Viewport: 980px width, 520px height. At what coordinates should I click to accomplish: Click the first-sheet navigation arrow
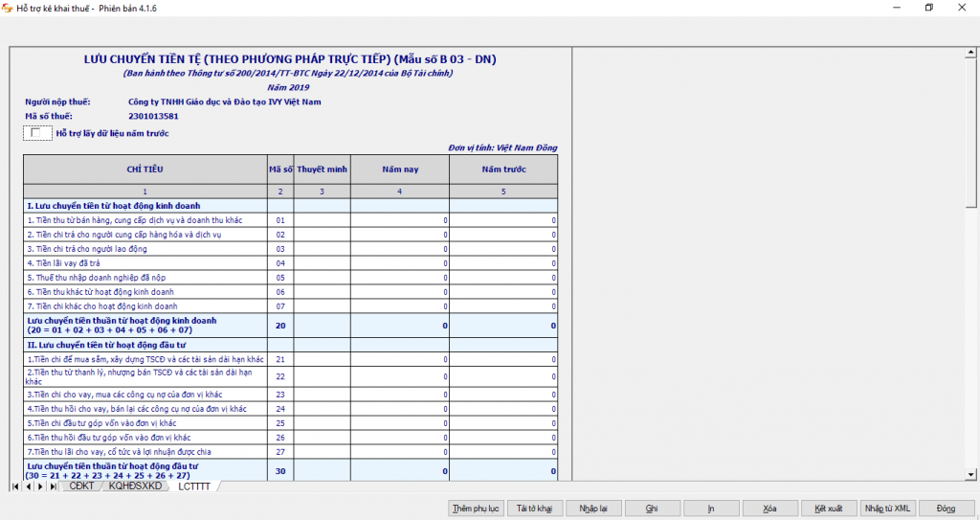15,486
